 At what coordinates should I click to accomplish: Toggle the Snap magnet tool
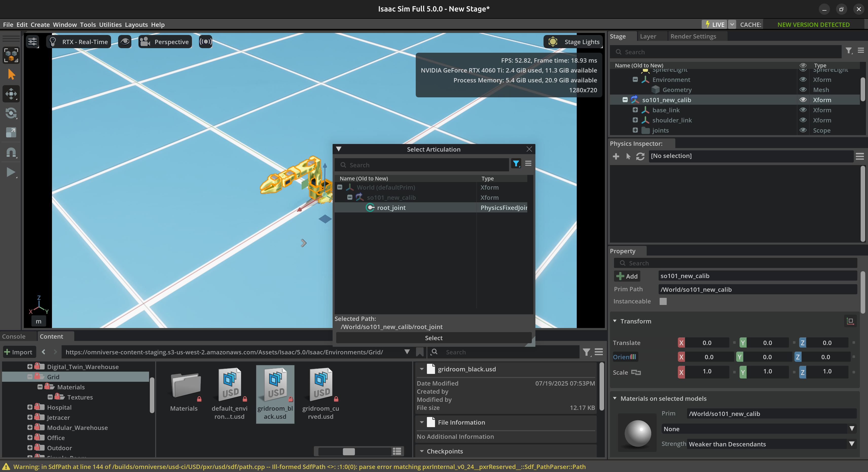pos(11,153)
